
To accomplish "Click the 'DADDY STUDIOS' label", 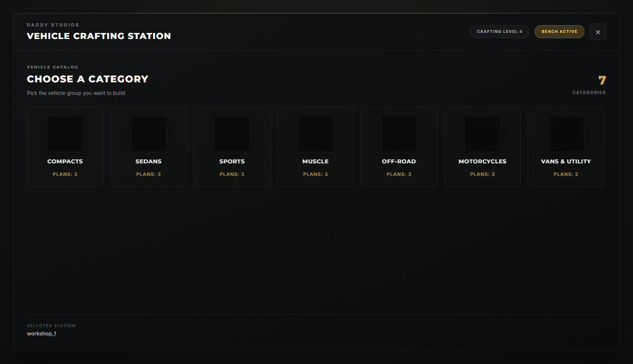I will [x=53, y=25].
